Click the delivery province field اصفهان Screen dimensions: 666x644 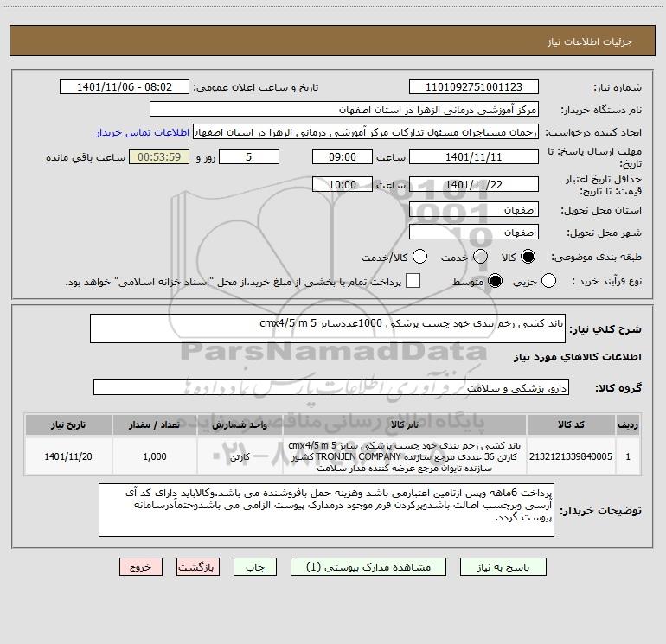tap(474, 210)
